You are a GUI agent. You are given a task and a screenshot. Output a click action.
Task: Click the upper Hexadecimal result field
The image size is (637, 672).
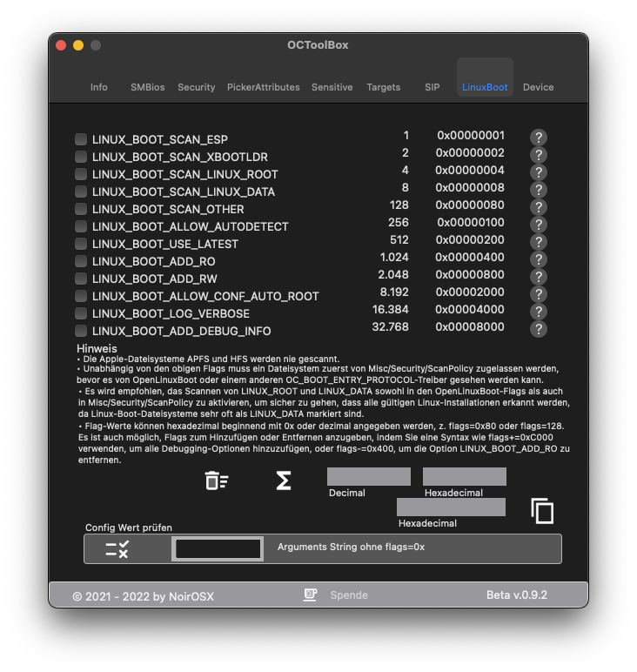465,476
